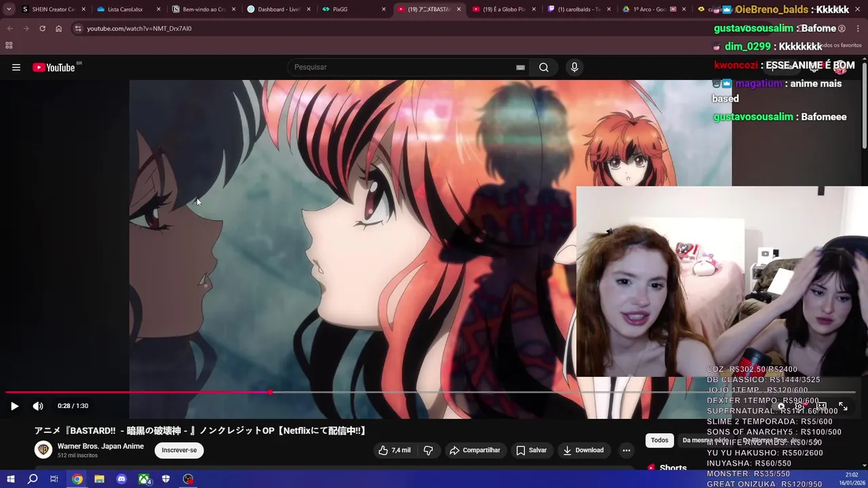Play the video with the play button
Image resolution: width=868 pixels, height=488 pixels.
click(x=14, y=406)
